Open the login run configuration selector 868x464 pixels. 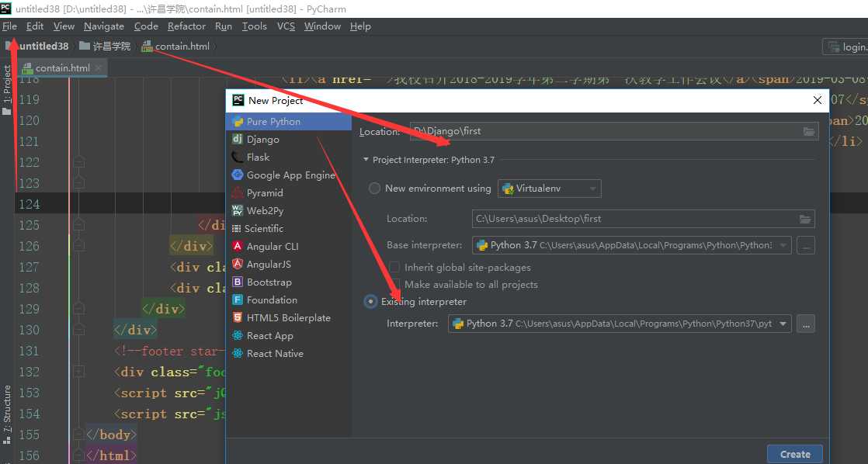pyautogui.click(x=845, y=47)
